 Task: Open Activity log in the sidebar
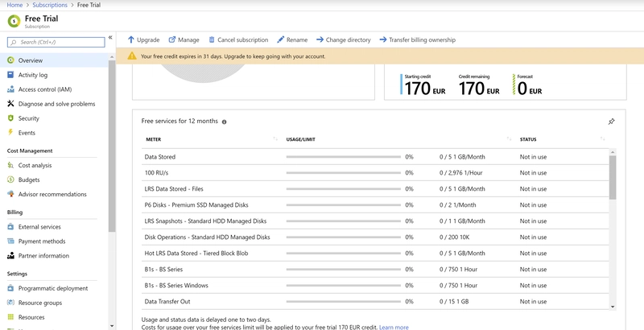pos(33,75)
